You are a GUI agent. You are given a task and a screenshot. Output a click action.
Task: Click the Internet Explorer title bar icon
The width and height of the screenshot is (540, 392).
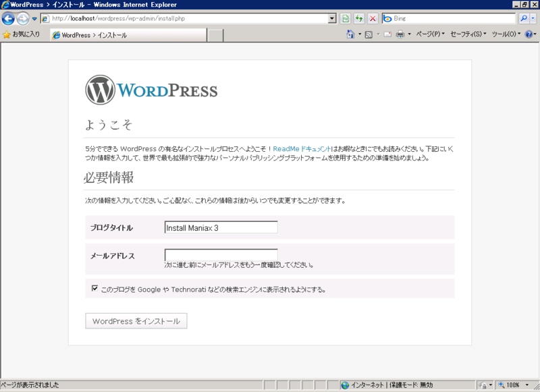(x=5, y=5)
